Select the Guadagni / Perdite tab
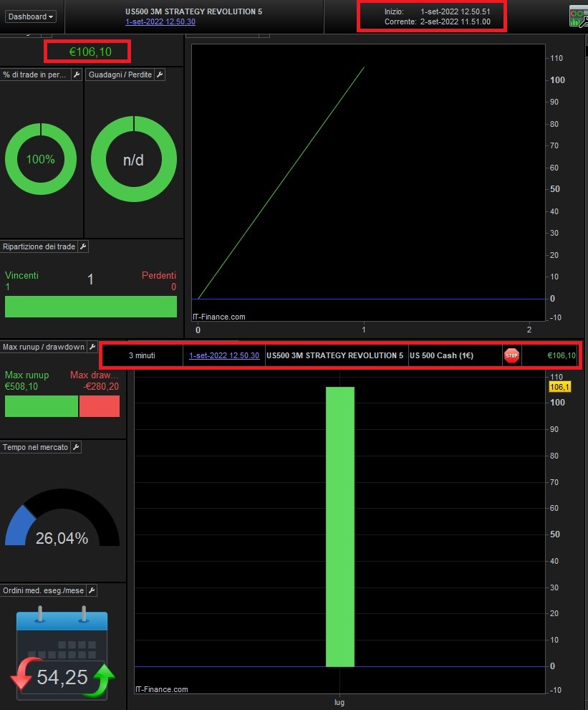The image size is (588, 710). 120,75
